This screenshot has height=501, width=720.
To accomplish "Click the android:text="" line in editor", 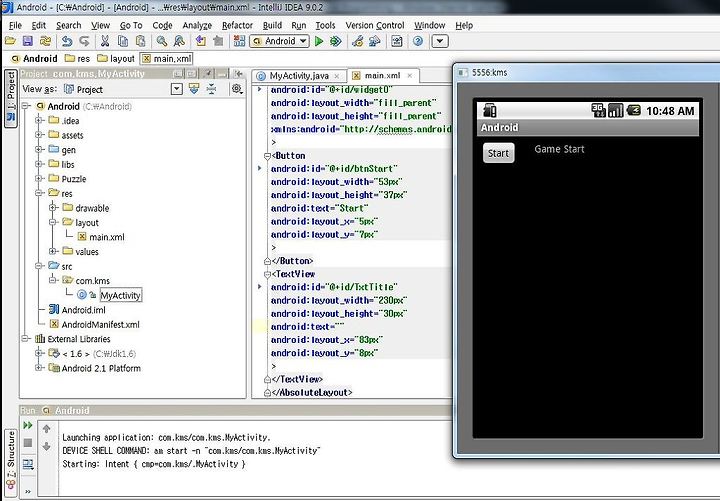I will tap(308, 327).
